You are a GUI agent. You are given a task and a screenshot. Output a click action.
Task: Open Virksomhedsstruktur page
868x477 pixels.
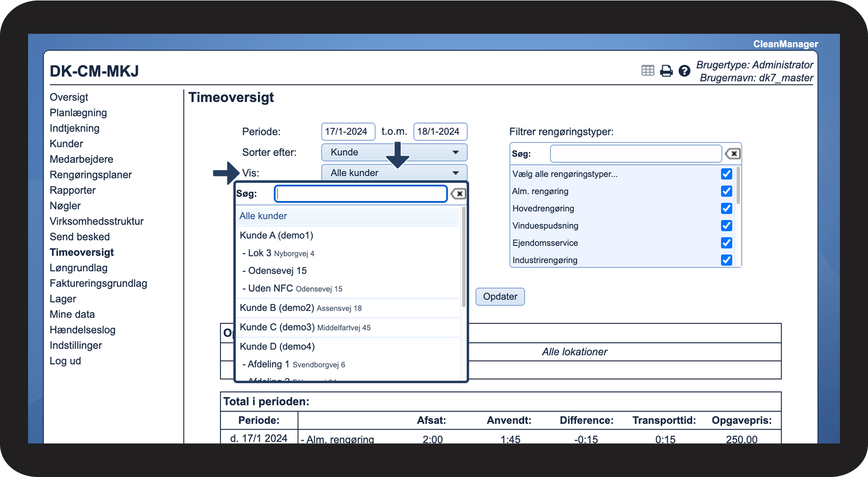(x=96, y=222)
